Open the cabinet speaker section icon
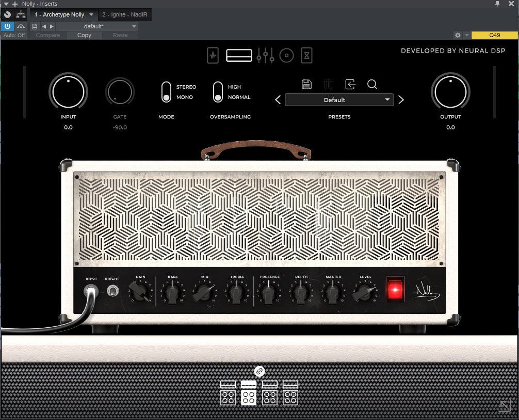This screenshot has width=519, height=420. click(x=287, y=55)
